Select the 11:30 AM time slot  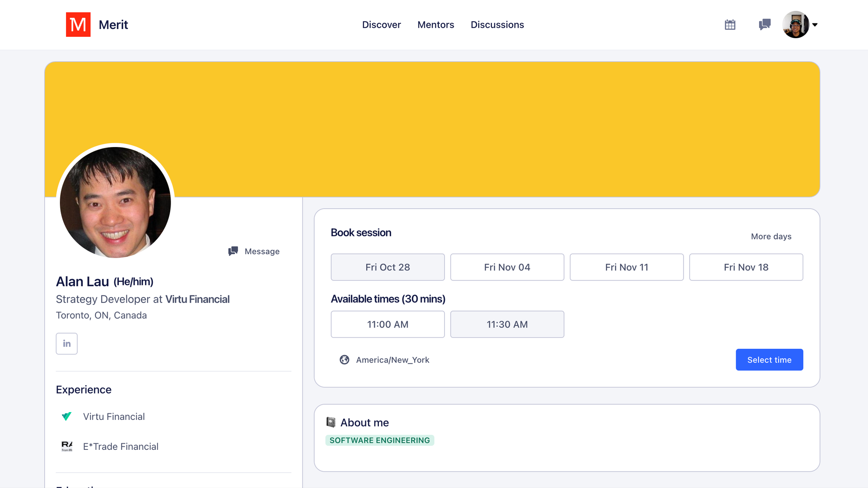tap(507, 324)
